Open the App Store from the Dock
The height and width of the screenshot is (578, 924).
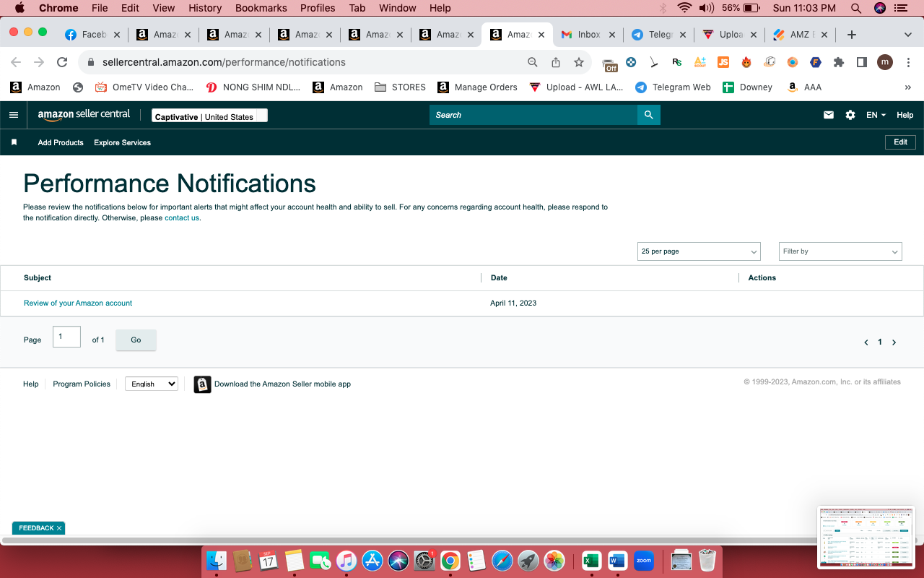pyautogui.click(x=372, y=560)
